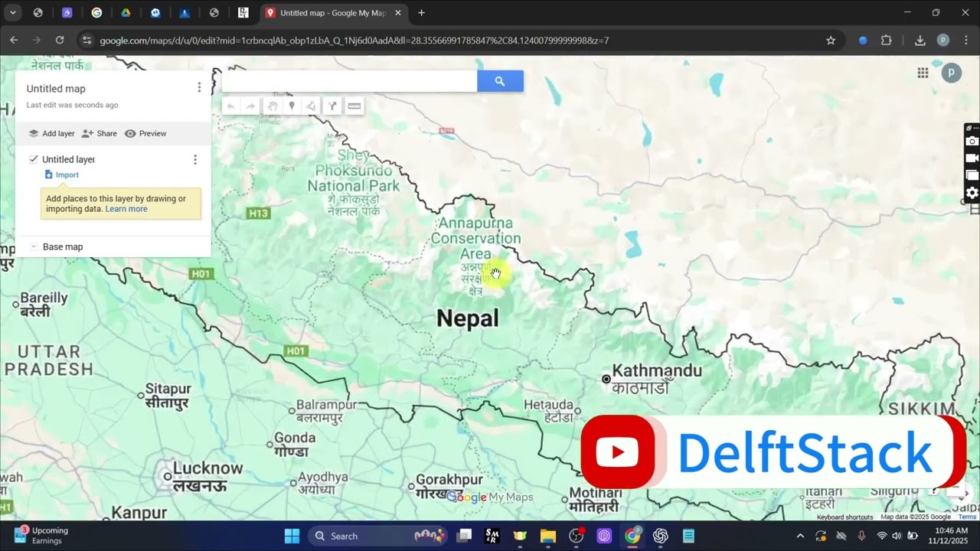Select the Add marker pin tool
980x551 pixels.
(292, 106)
